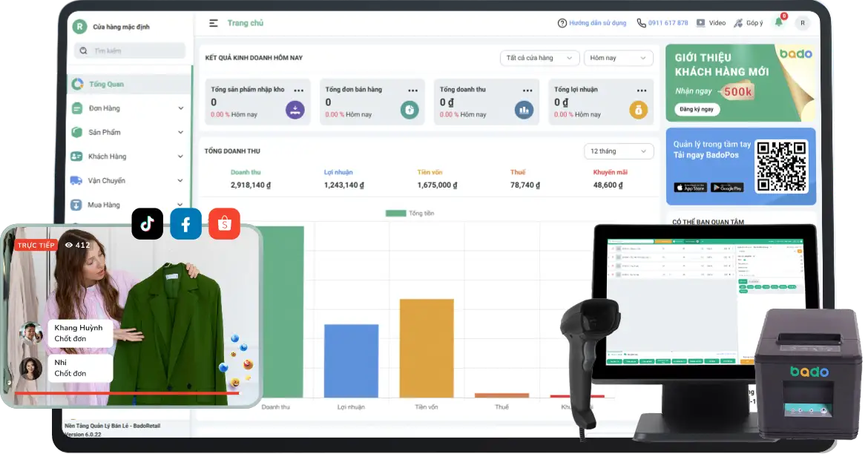This screenshot has height=454, width=868.
Task: Expand the Sản Phẩm menu chevron
Action: 180,132
